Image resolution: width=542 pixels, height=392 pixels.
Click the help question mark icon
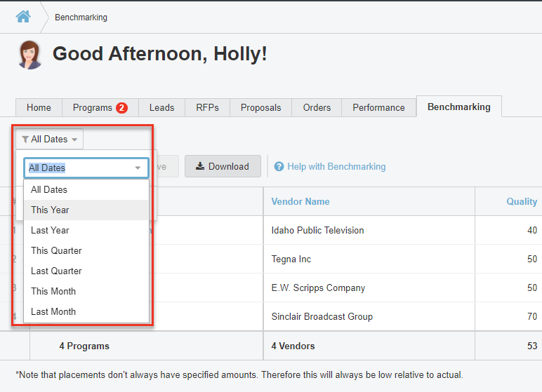(x=279, y=167)
